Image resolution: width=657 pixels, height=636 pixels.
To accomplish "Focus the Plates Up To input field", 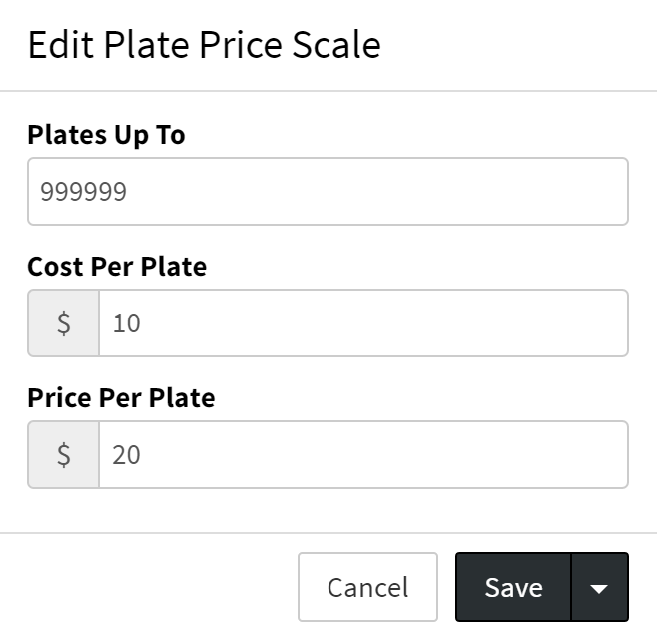I will [x=327, y=191].
